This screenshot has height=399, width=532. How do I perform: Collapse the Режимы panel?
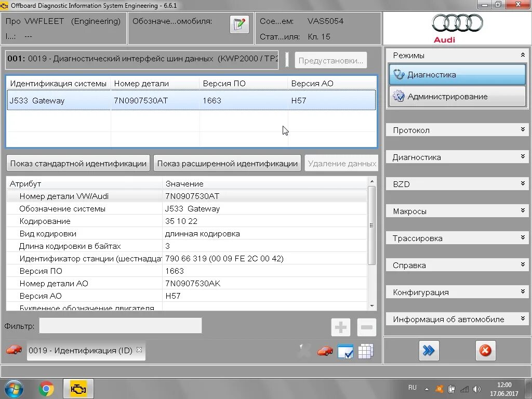click(523, 55)
